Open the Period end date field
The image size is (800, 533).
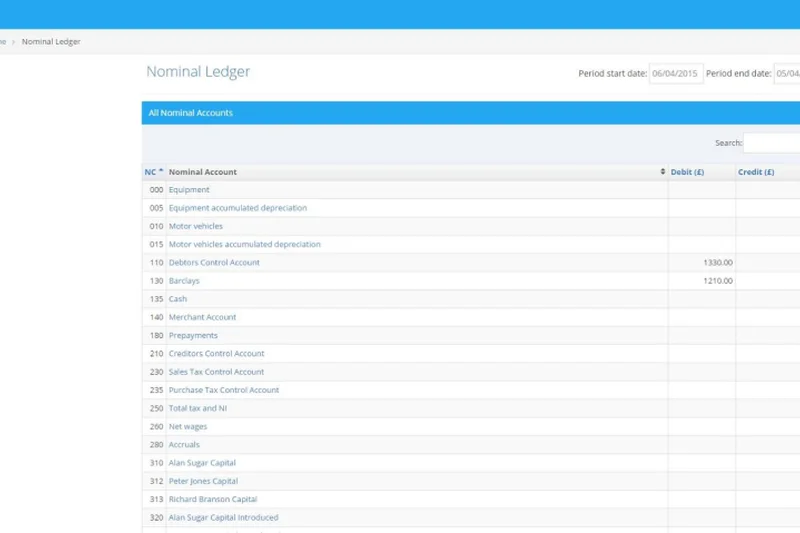787,74
